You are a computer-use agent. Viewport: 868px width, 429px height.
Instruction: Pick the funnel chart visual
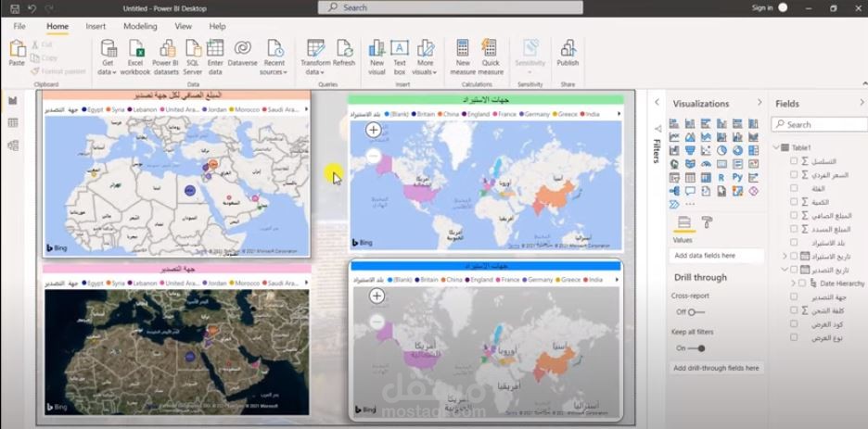(x=690, y=150)
